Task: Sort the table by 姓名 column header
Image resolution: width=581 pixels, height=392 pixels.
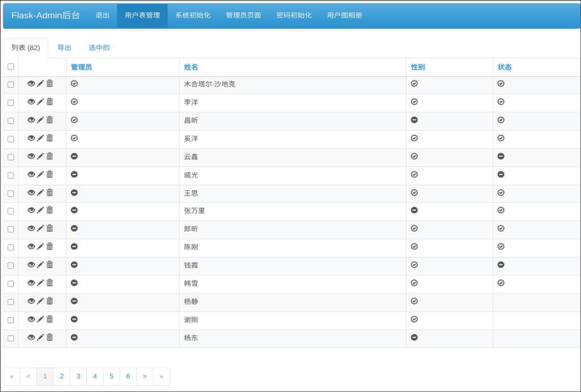Action: (190, 67)
